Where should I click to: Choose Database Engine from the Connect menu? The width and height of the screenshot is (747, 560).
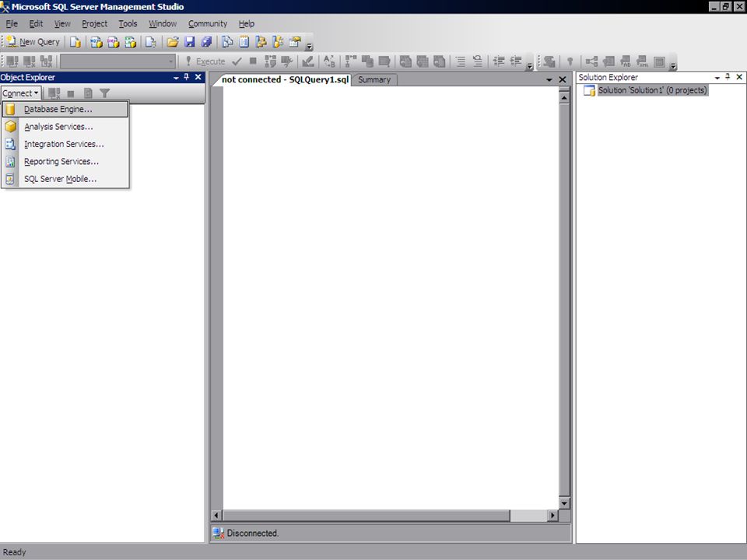65,109
